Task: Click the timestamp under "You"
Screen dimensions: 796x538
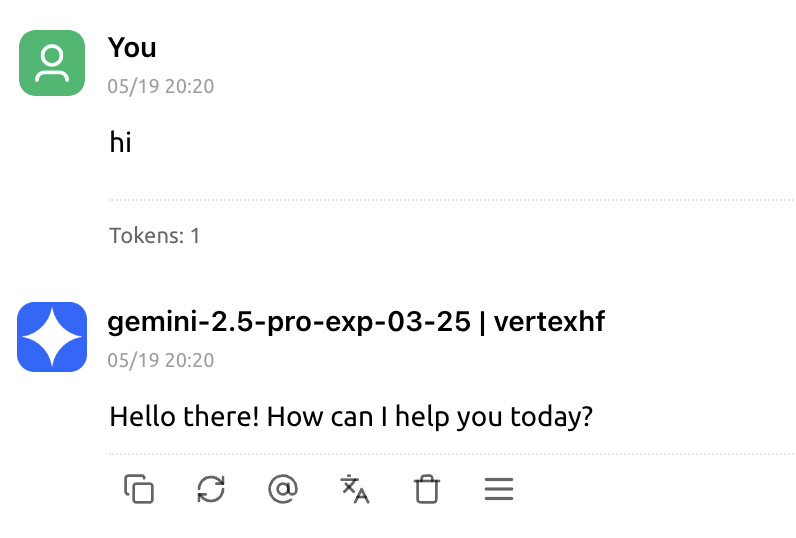Action: click(161, 86)
